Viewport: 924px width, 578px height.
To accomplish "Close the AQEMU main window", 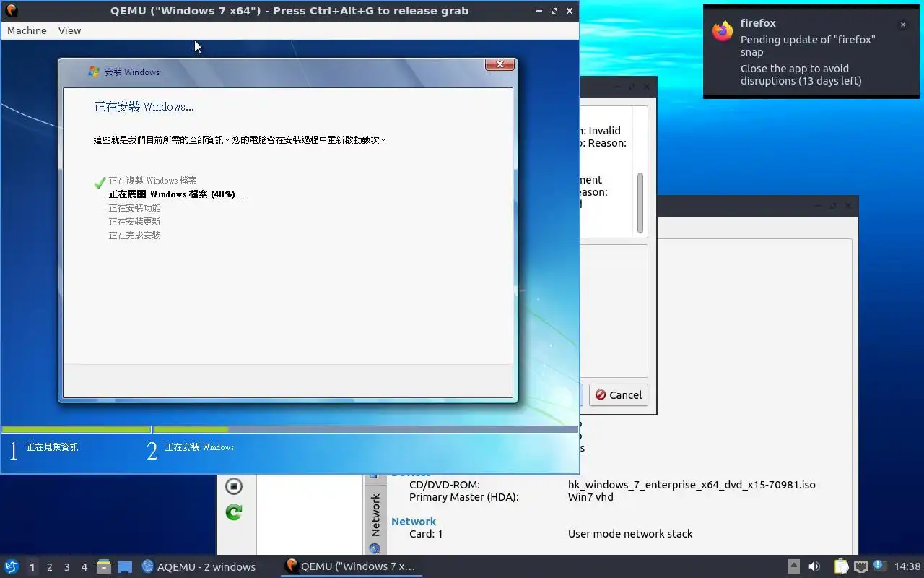I will [848, 206].
